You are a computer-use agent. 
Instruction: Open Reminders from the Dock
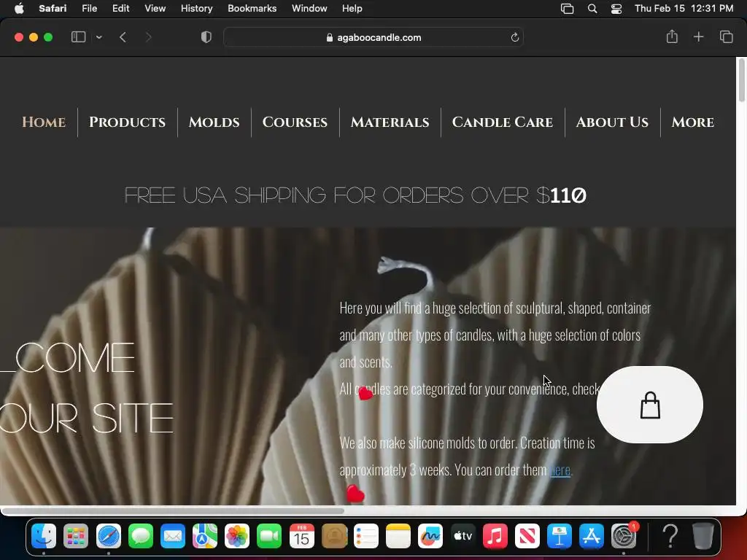(x=366, y=536)
